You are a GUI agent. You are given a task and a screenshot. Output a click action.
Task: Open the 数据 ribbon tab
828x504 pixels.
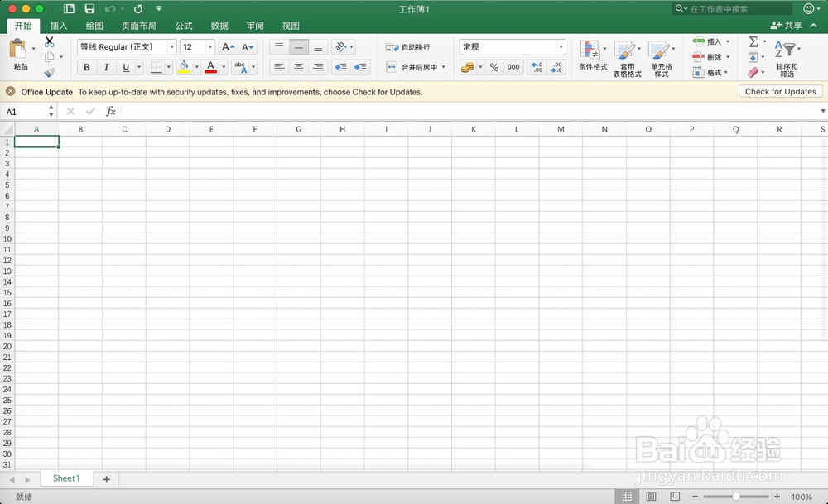click(x=219, y=26)
